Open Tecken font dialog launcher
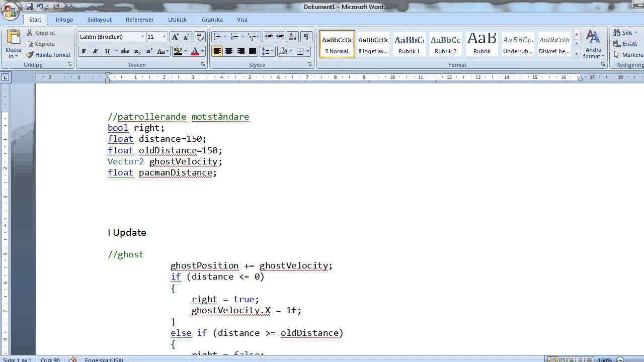 tap(203, 65)
